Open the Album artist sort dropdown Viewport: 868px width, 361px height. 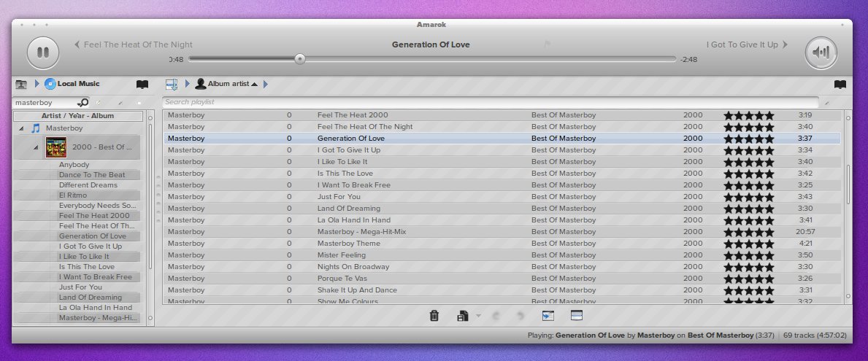pos(232,84)
